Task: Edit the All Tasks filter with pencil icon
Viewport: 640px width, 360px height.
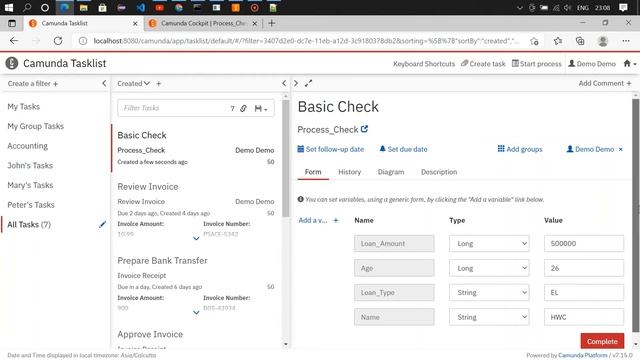Action: (x=102, y=224)
